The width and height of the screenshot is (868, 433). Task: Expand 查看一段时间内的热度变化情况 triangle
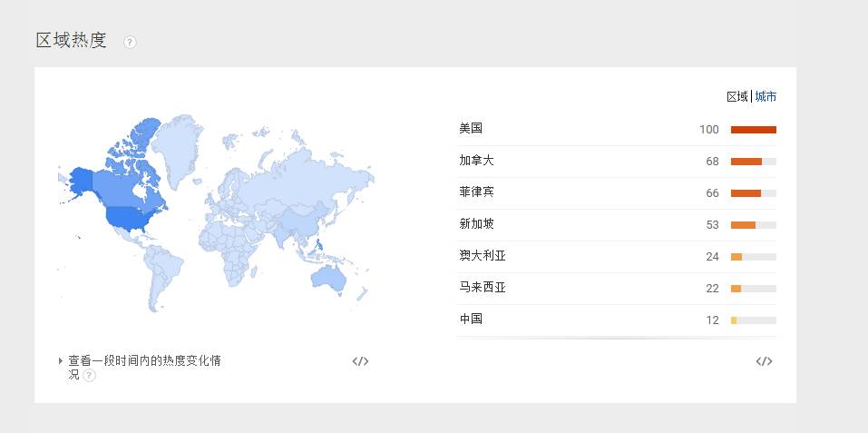pyautogui.click(x=61, y=361)
